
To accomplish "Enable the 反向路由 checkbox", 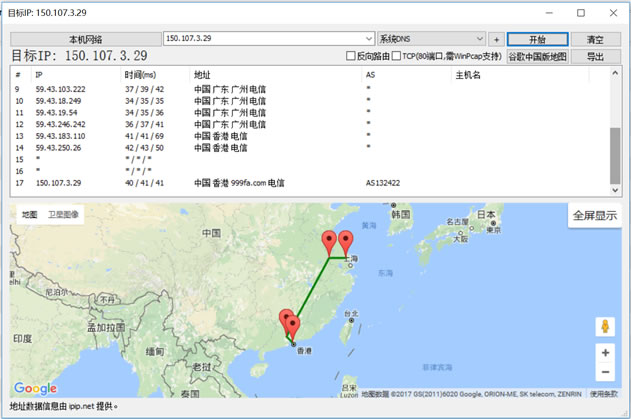I will (x=350, y=57).
